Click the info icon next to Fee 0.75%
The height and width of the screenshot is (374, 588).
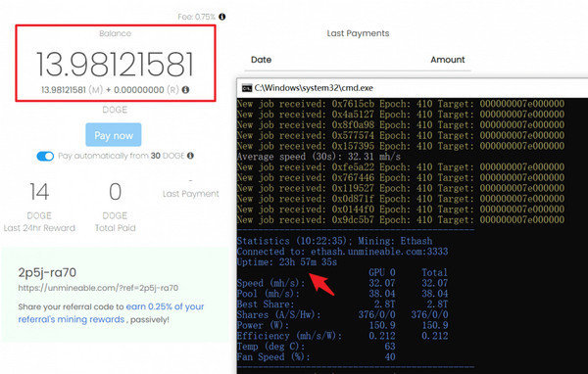222,17
